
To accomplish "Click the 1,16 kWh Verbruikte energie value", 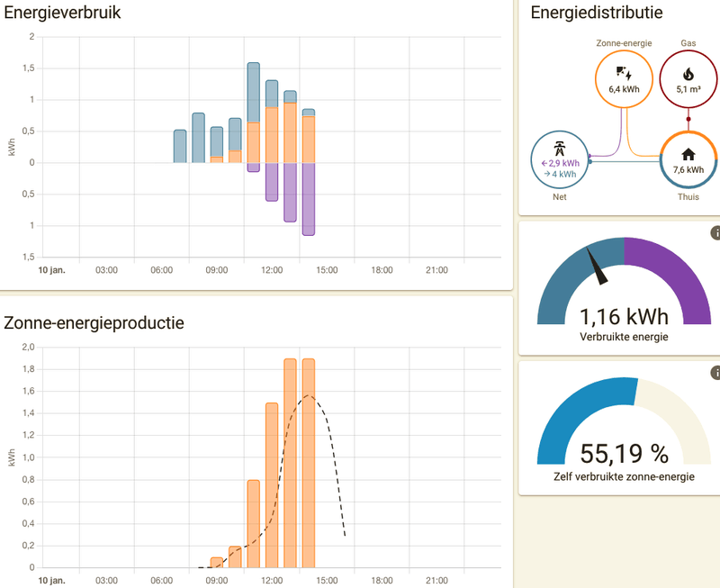I will [x=624, y=316].
